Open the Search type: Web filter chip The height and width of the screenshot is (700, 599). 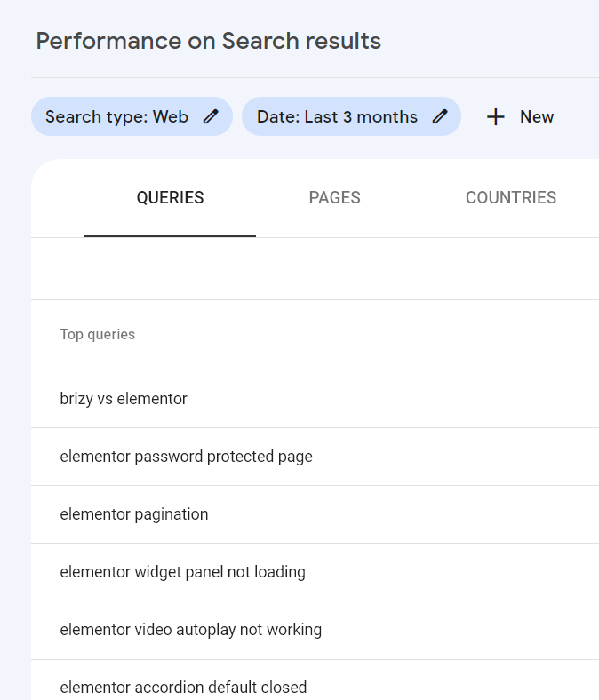pyautogui.click(x=132, y=116)
